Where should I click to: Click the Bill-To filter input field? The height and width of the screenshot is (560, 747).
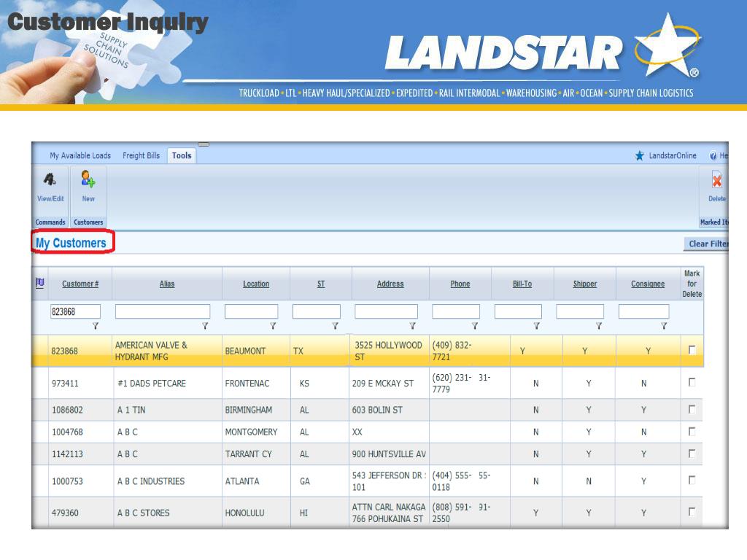[x=518, y=311]
